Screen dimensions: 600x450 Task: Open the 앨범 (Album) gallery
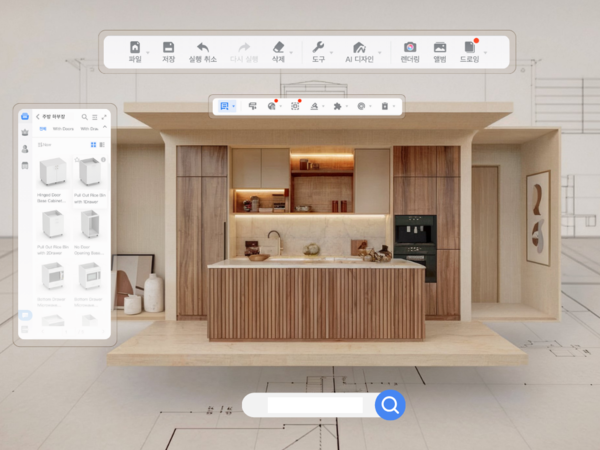pyautogui.click(x=439, y=50)
